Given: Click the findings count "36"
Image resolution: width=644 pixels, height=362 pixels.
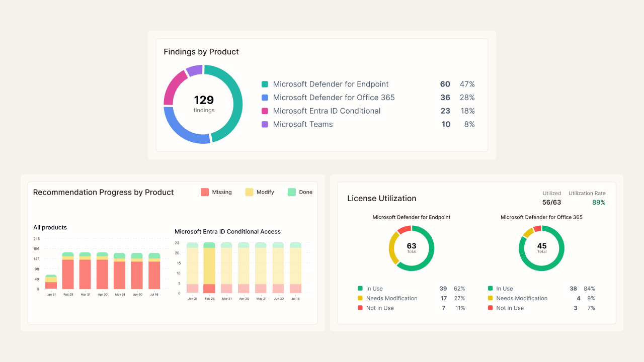Looking at the screenshot, I should click(x=445, y=98).
